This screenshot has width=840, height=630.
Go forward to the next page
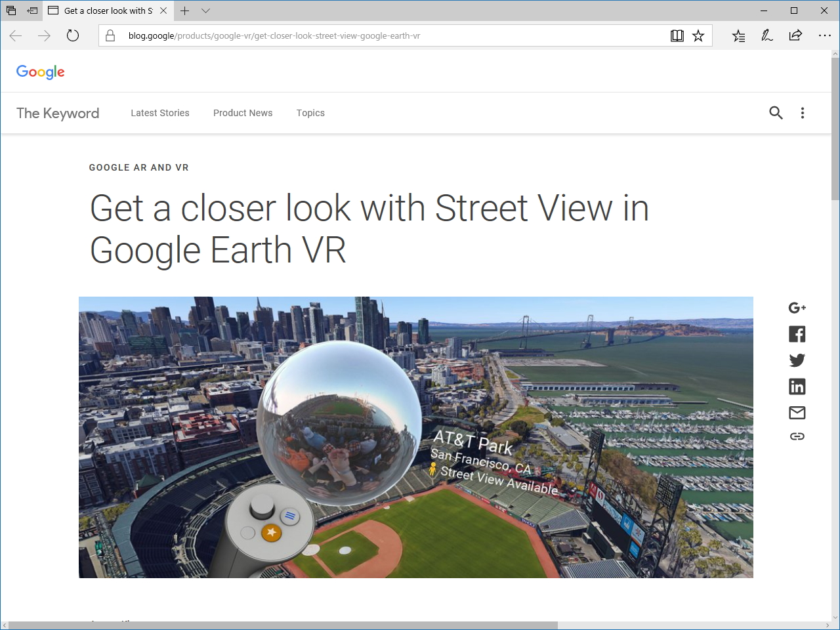coord(44,35)
